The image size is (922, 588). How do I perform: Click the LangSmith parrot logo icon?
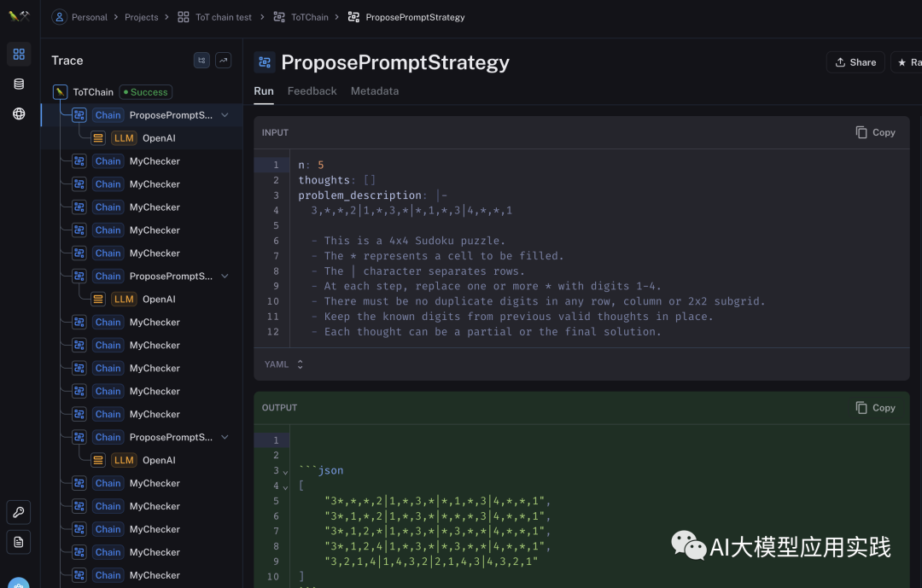(19, 16)
